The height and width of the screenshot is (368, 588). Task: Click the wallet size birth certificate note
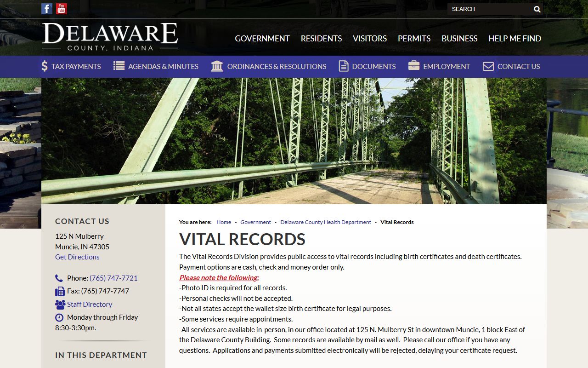pyautogui.click(x=285, y=309)
